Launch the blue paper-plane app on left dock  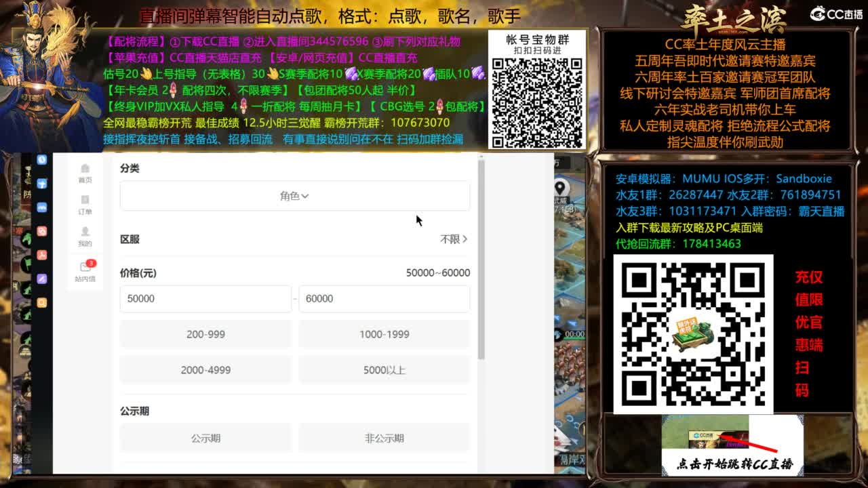[x=41, y=184]
